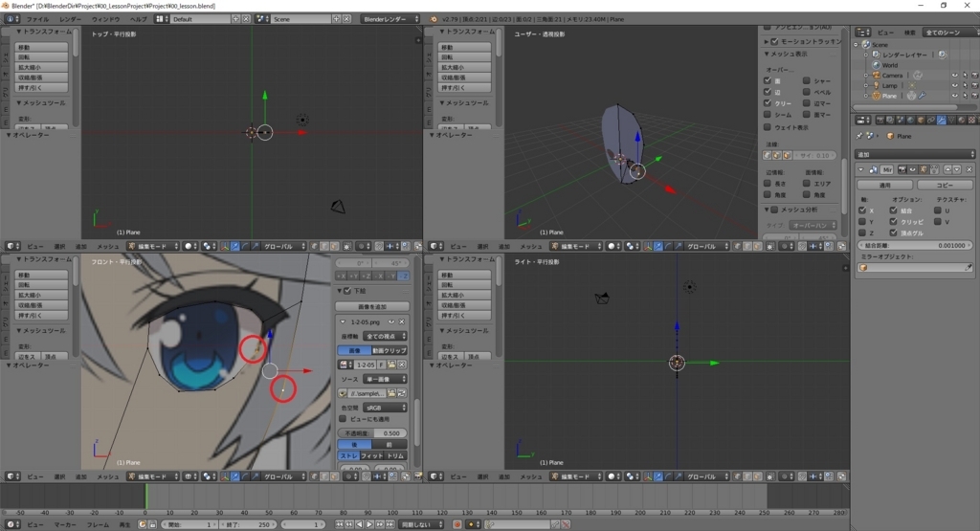The width and height of the screenshot is (980, 531).
Task: Adjust 結合距離 merge distance field
Action: [x=915, y=246]
